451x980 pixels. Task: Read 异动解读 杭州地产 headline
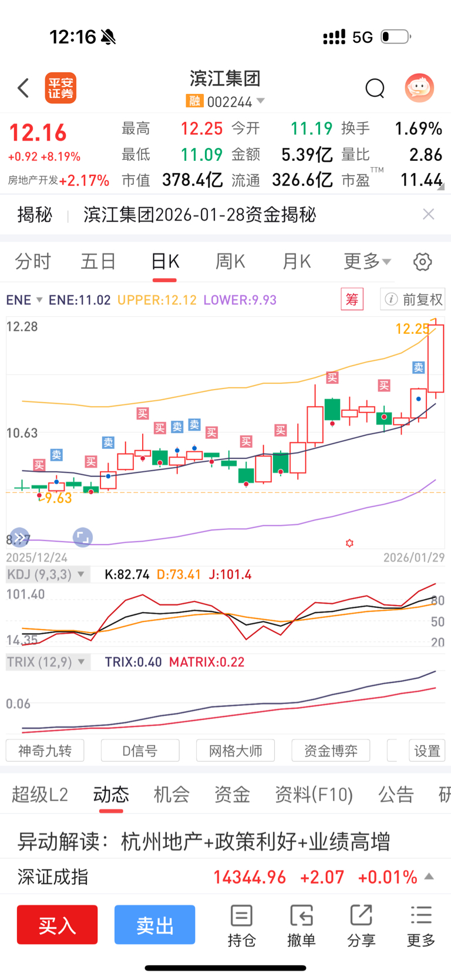click(204, 842)
